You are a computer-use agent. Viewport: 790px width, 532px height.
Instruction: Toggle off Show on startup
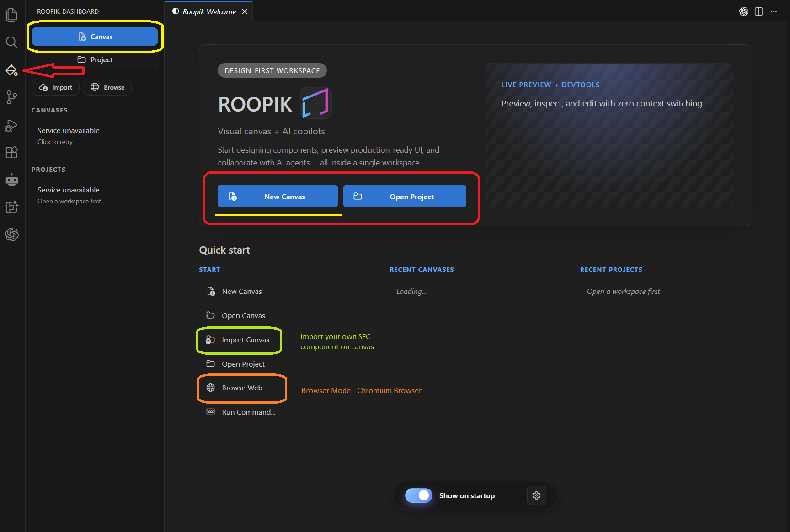418,495
